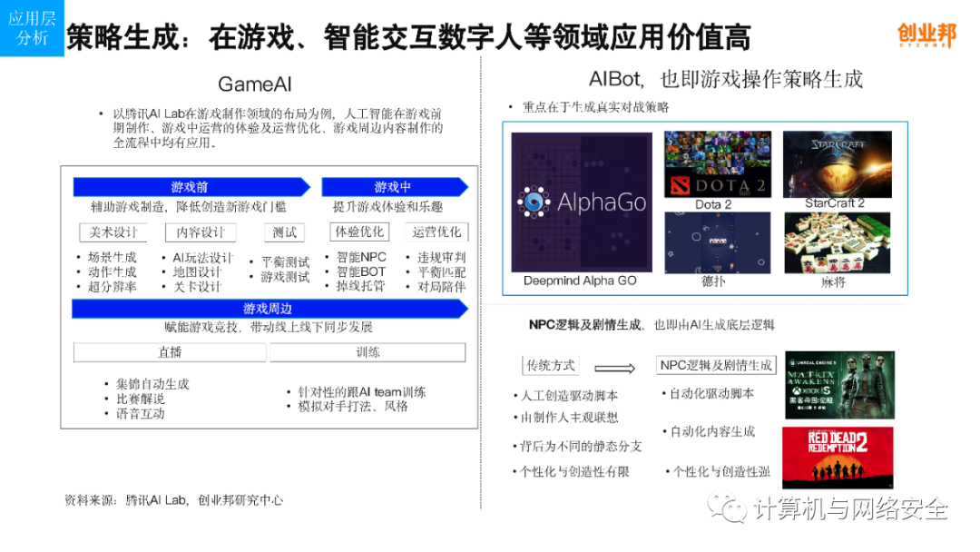Click the text 自动化驱动脚本

pos(712,394)
